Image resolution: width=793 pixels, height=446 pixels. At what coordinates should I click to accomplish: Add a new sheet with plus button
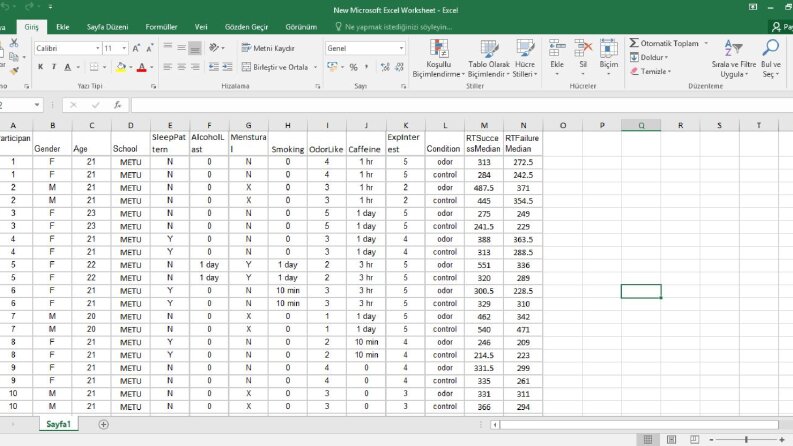coord(103,424)
